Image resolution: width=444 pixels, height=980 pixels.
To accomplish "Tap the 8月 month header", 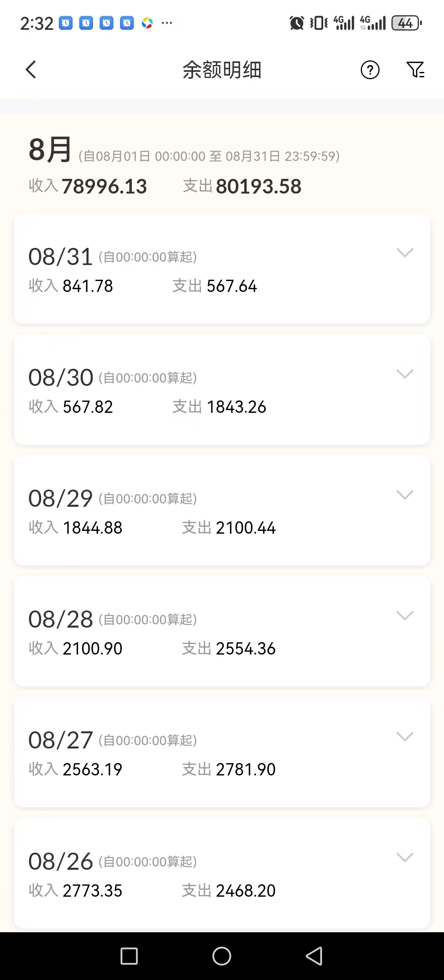I will tap(50, 150).
